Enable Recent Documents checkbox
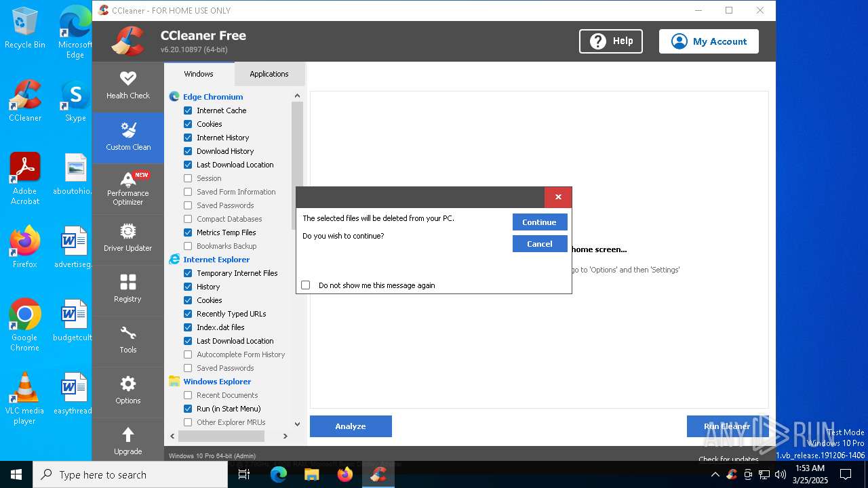 pos(188,395)
